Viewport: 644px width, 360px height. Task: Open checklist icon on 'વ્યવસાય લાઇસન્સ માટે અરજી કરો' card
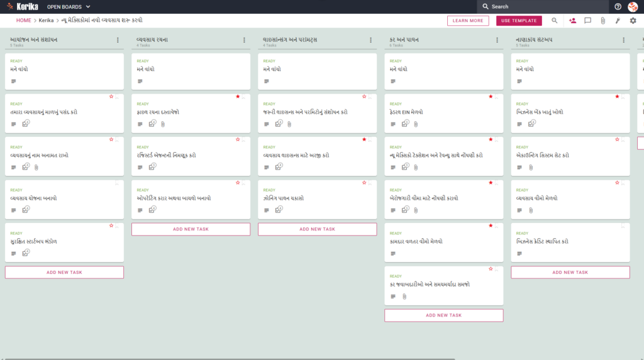pyautogui.click(x=279, y=166)
